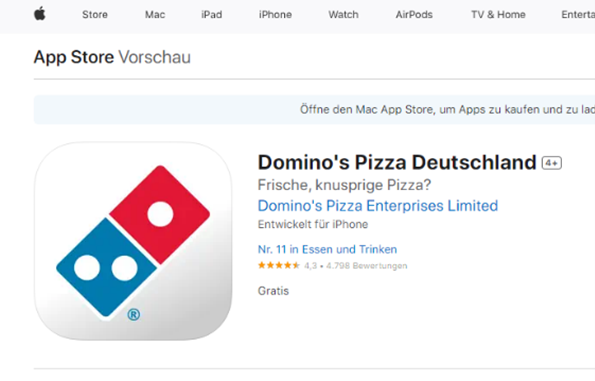Open TV & Home section
This screenshot has height=381, width=595.
(498, 14)
